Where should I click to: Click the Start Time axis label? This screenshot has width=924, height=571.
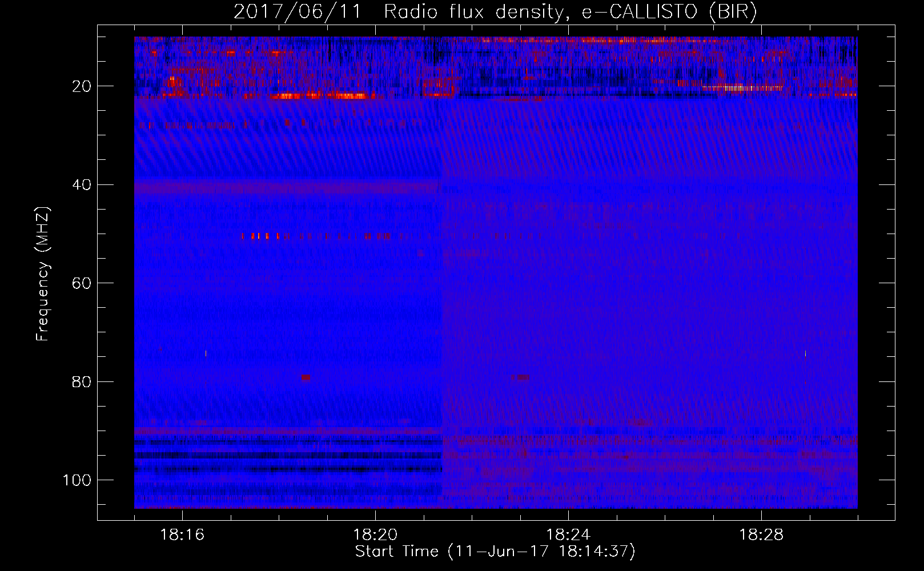tap(495, 552)
